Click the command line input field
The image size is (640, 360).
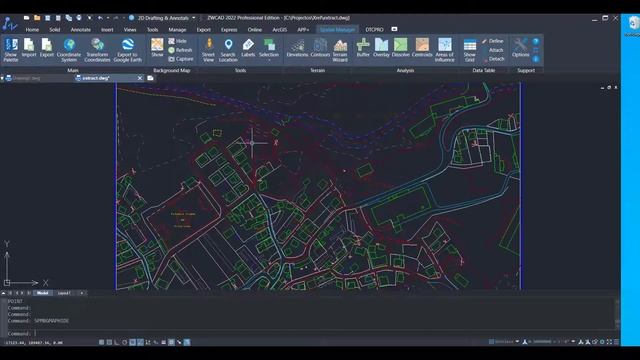[310, 333]
